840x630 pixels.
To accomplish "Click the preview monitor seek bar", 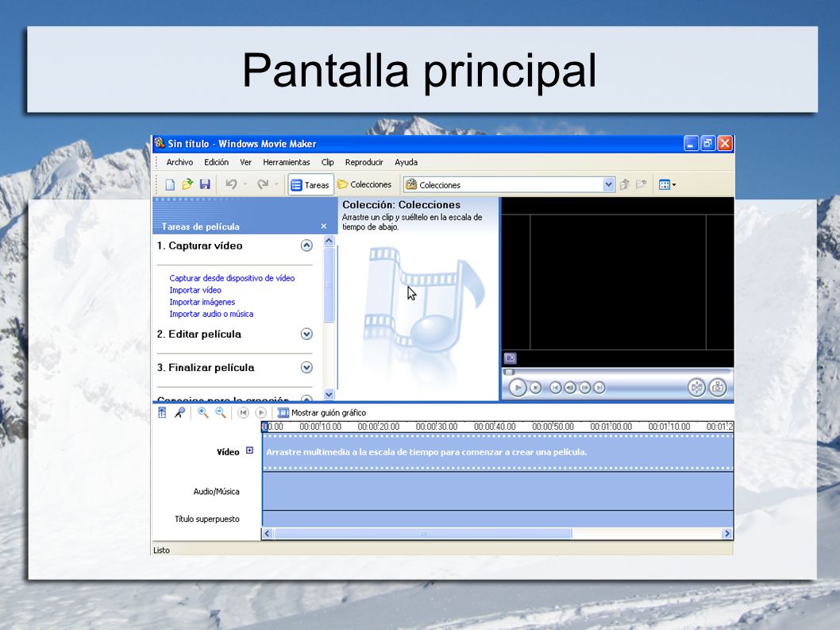I will [x=617, y=372].
